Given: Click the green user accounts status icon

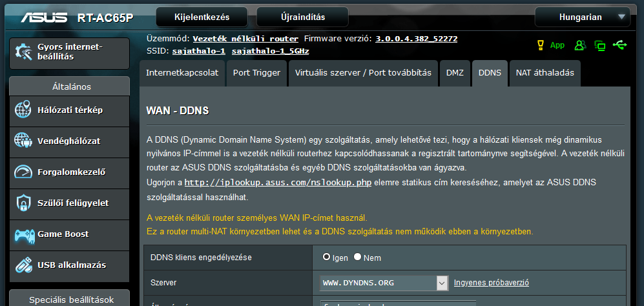Looking at the screenshot, I should (x=580, y=45).
